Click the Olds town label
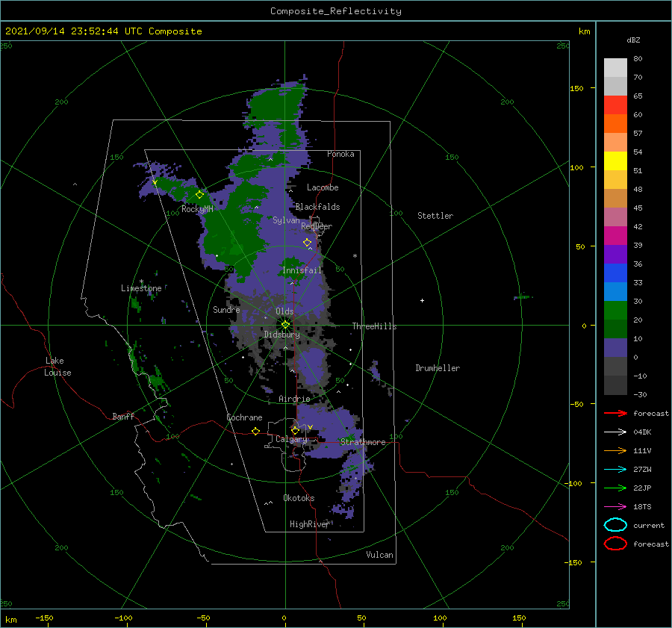Screen dimensions: 672x628 [284, 311]
